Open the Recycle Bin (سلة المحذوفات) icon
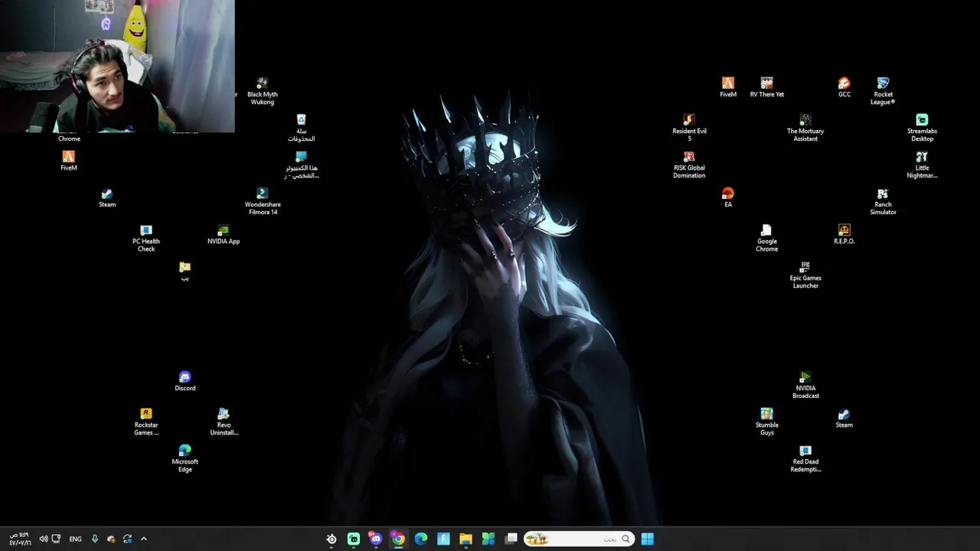Viewport: 980px width, 551px height. pyautogui.click(x=301, y=128)
